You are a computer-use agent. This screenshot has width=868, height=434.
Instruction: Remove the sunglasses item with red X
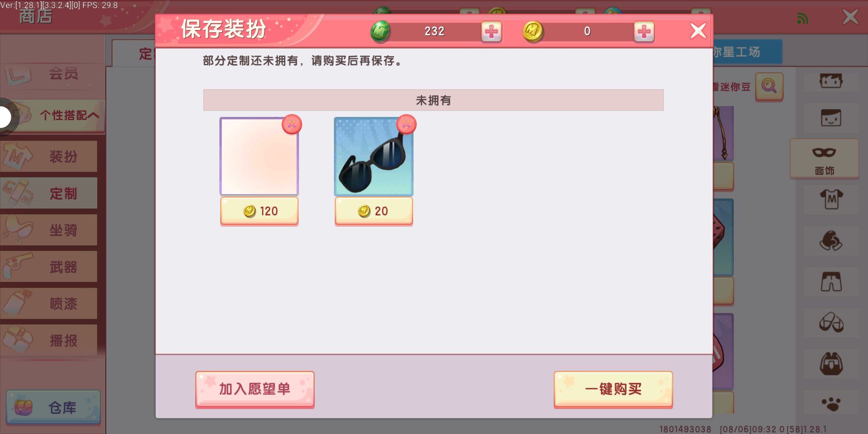click(406, 124)
